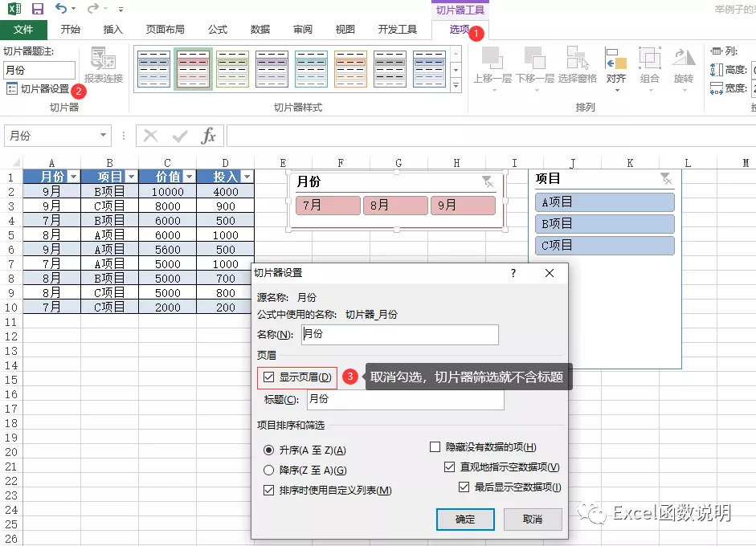Image resolution: width=756 pixels, height=546 pixels.
Task: Click the 取消 button in dialog
Action: (x=533, y=520)
